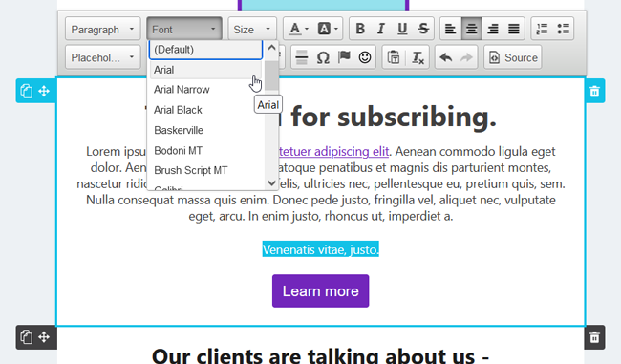Open the Placeholder dropdown

click(x=103, y=58)
